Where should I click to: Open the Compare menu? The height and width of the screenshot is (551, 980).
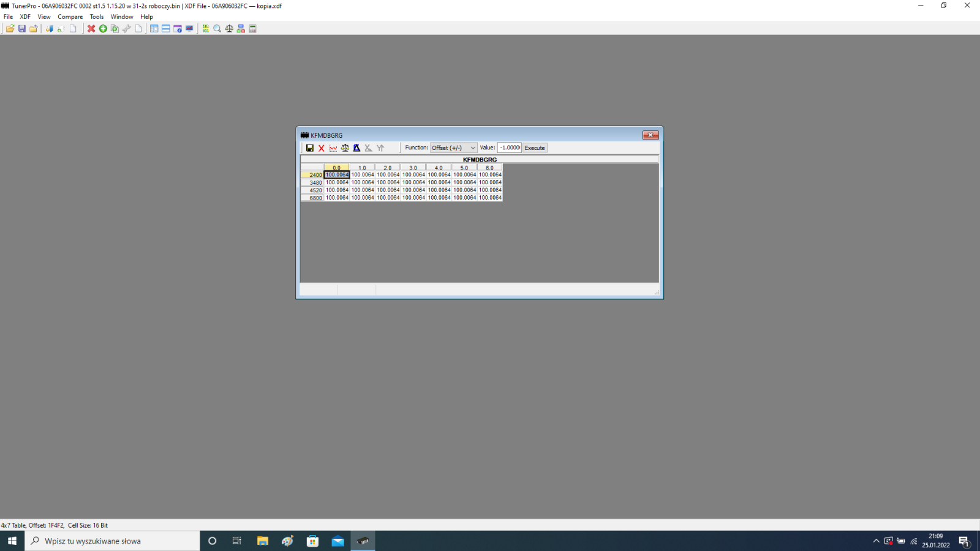click(70, 17)
